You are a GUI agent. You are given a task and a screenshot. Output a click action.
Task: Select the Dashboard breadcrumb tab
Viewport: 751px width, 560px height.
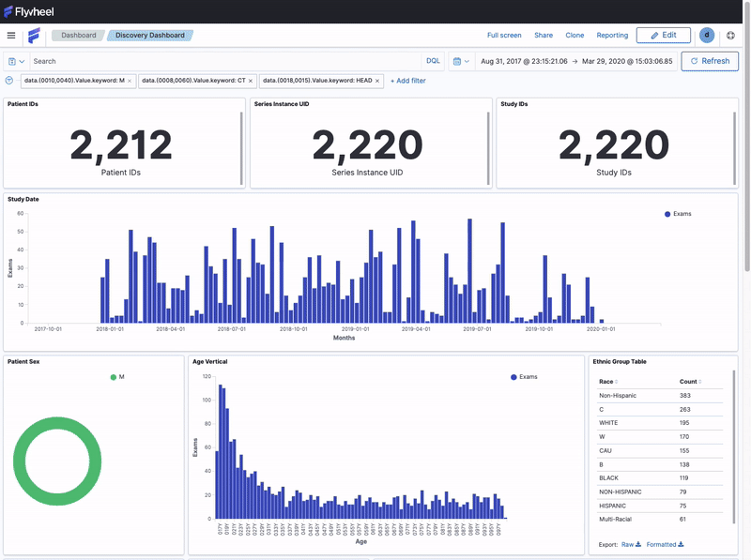pos(79,36)
